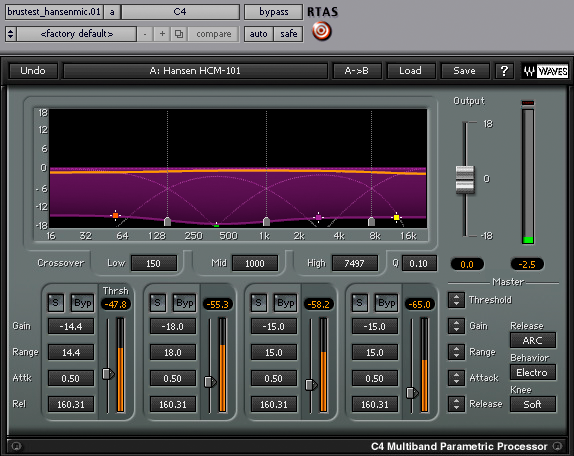
Task: Click band 4 Rel field showing 160.31
Action: click(x=375, y=404)
